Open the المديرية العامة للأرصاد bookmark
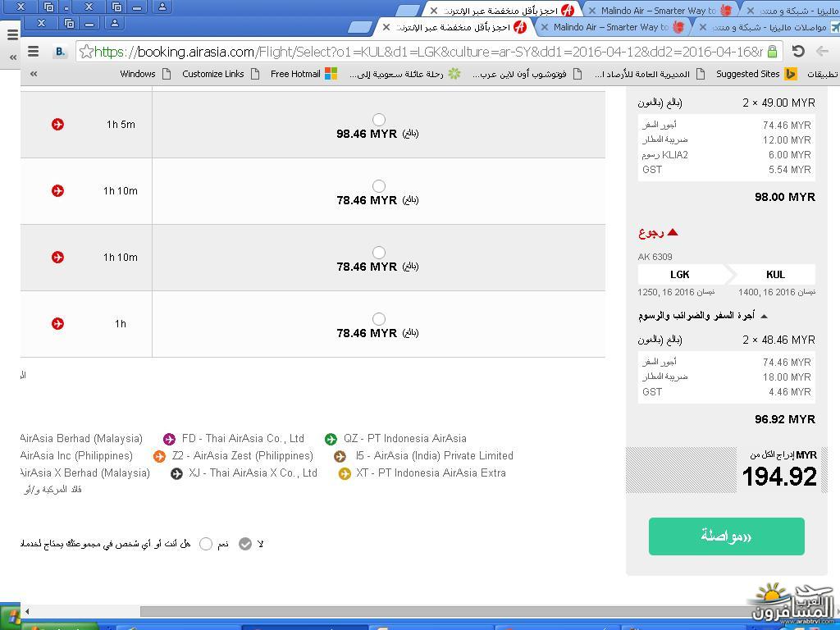The image size is (840, 630). [650, 74]
